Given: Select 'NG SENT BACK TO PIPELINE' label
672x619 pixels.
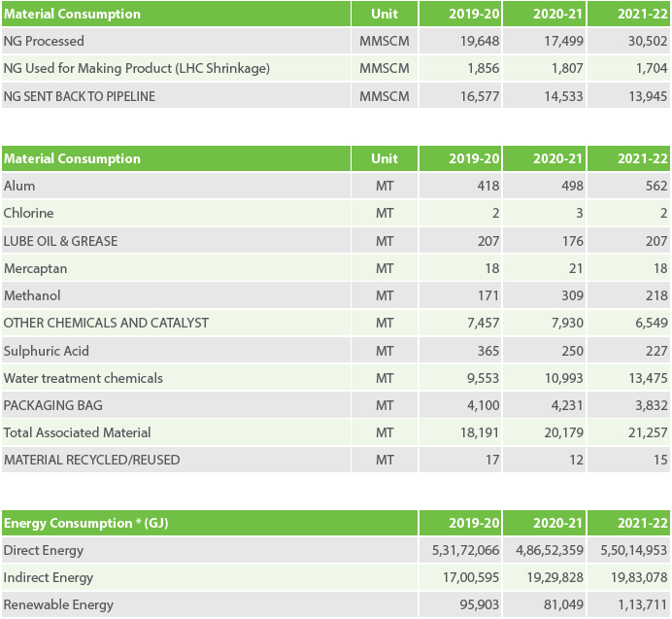Looking at the screenshot, I should coord(80,96).
